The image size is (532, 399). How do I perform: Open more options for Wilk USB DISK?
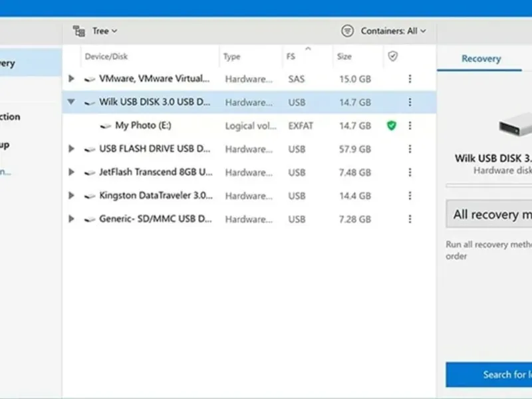point(410,102)
